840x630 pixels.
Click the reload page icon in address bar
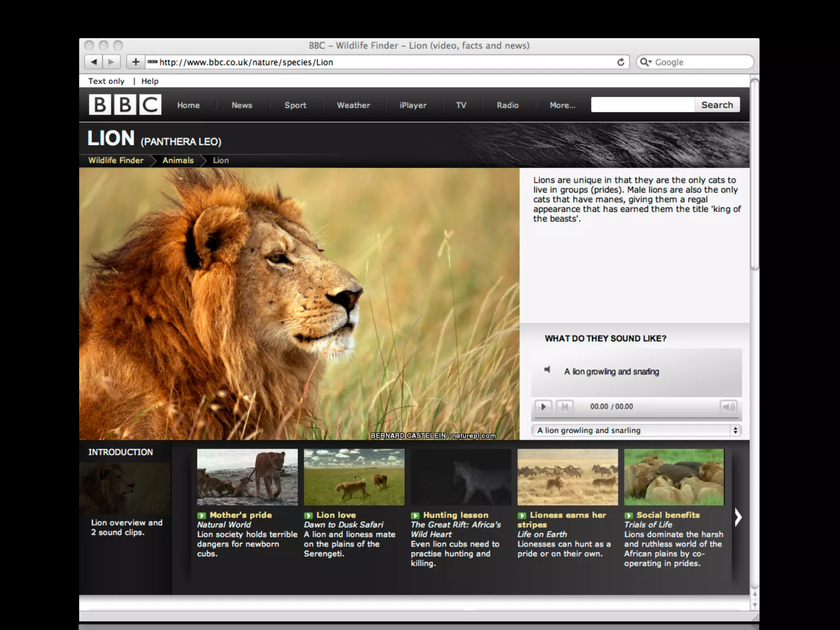click(x=621, y=62)
